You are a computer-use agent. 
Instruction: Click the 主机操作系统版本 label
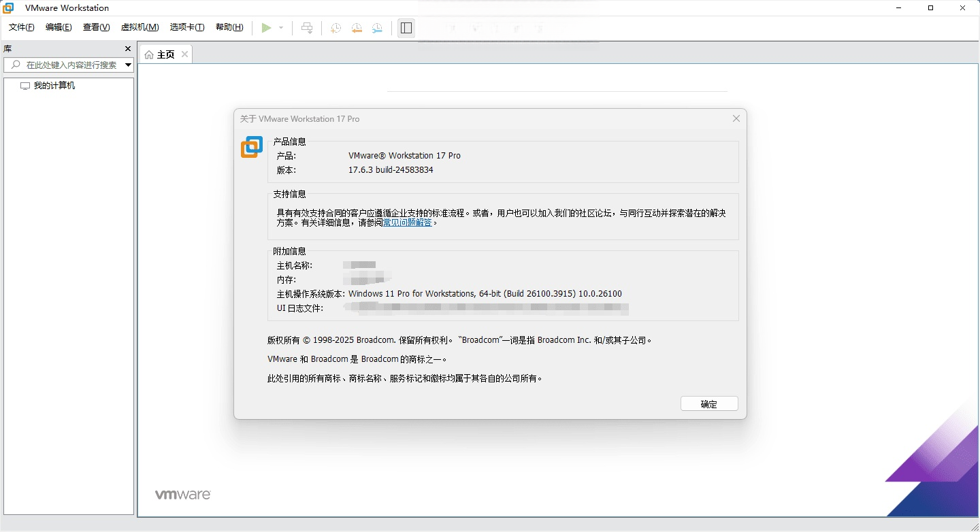(310, 294)
